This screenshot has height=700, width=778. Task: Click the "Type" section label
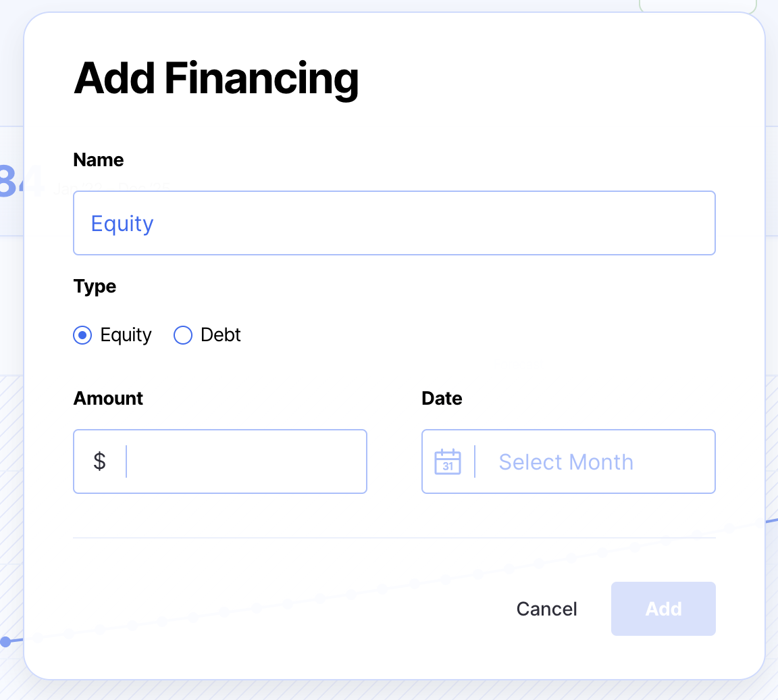95,286
